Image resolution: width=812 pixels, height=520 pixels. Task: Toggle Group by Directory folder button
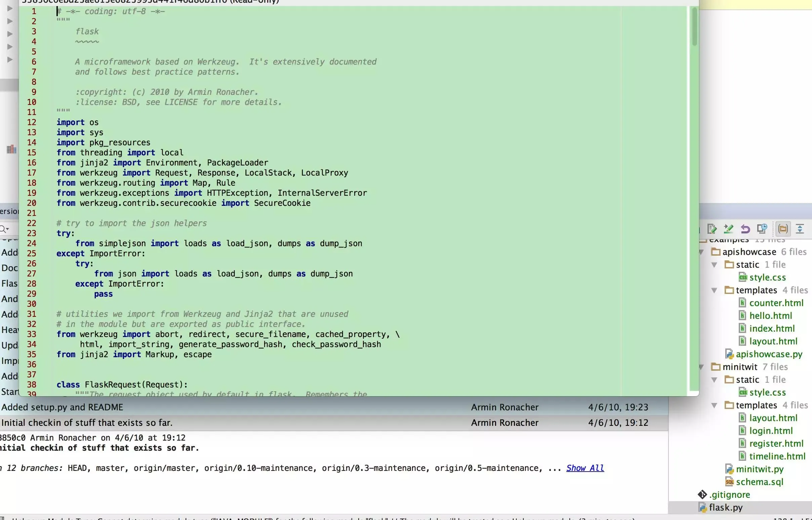click(783, 229)
